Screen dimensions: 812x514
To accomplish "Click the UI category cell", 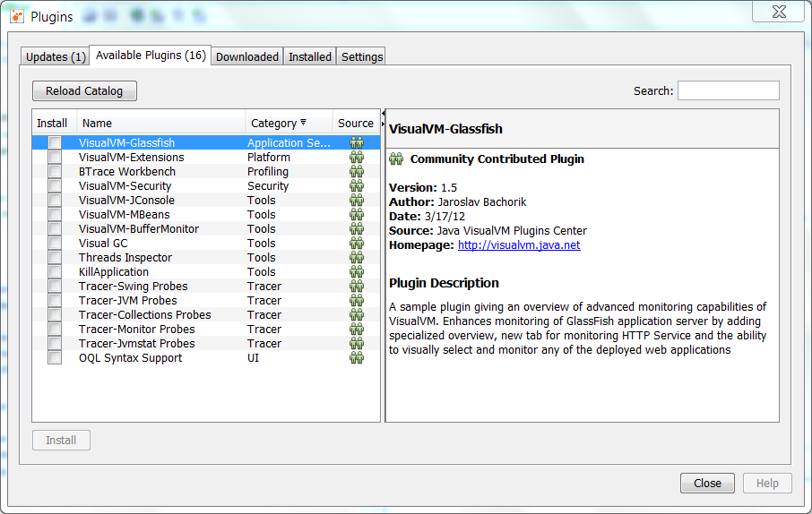I will (x=253, y=357).
